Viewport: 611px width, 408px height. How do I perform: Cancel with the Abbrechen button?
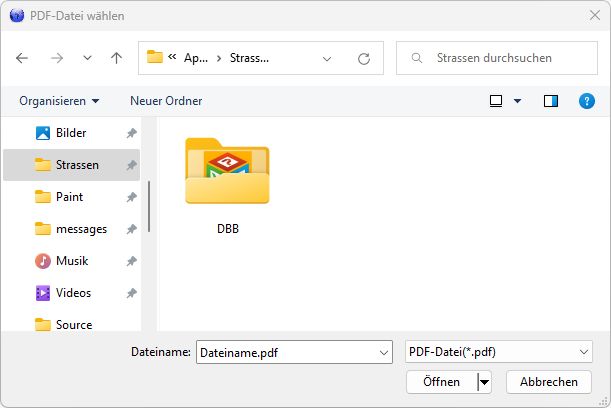pos(549,382)
